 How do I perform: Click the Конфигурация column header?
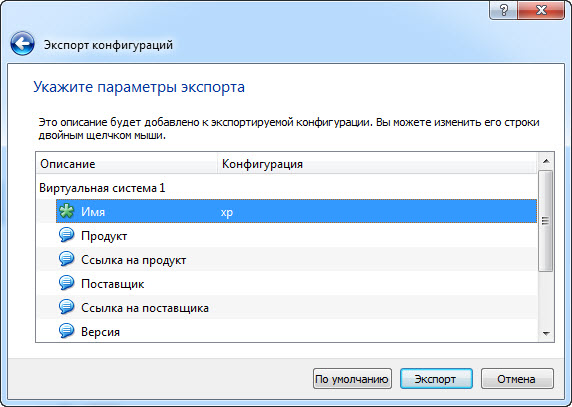(377, 164)
